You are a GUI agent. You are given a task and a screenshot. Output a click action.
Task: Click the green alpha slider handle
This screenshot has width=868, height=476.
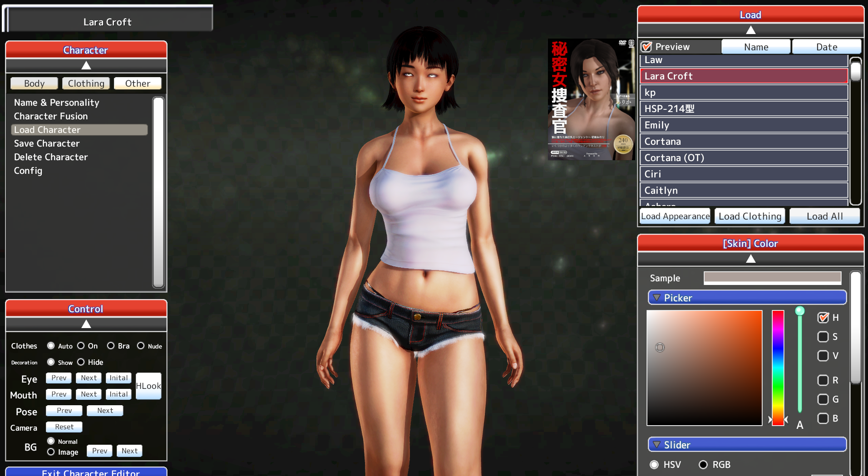point(800,311)
